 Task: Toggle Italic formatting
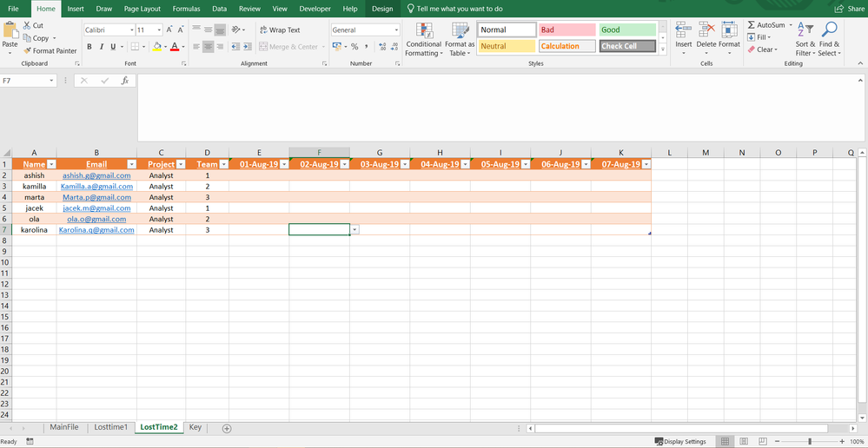(x=102, y=47)
